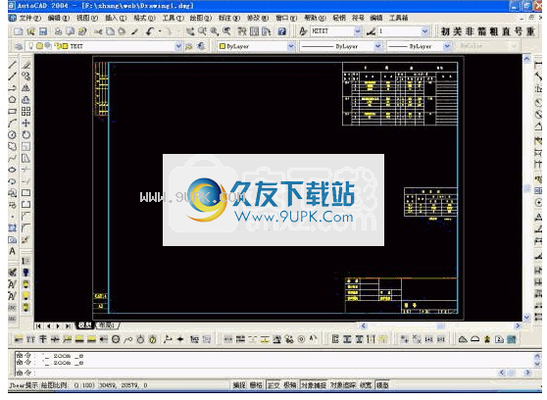
Task: Select the Ellipse drawing tool
Action: [x=12, y=170]
